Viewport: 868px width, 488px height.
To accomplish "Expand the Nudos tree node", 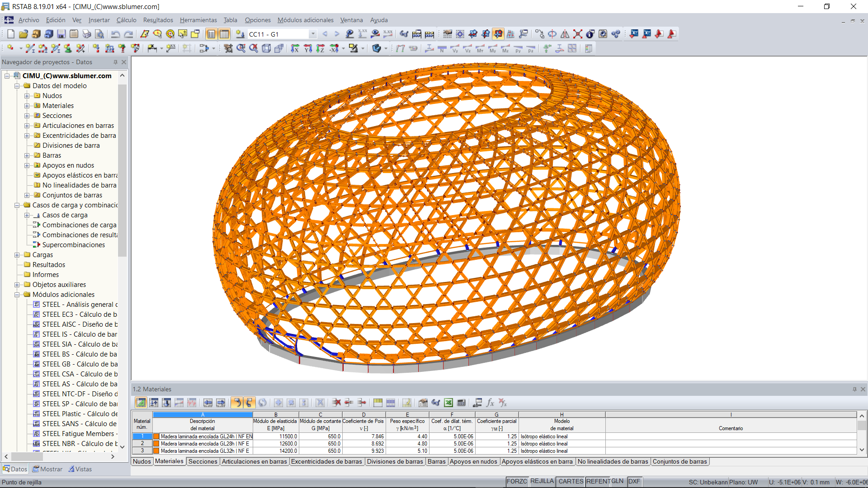I will [26, 96].
